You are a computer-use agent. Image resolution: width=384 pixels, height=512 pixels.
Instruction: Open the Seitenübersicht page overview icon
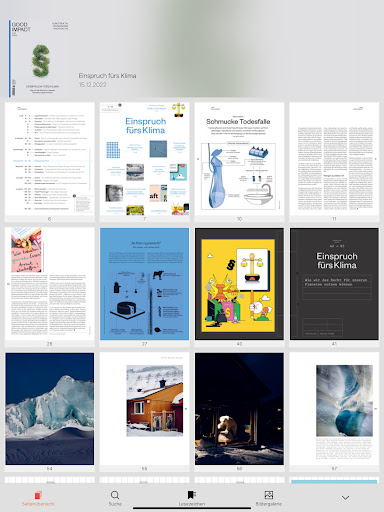pos(39,495)
